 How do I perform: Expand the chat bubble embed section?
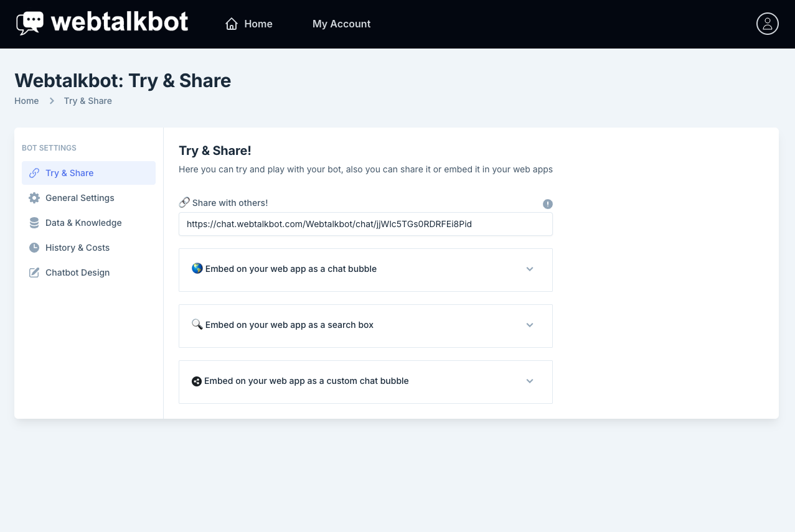tap(530, 269)
